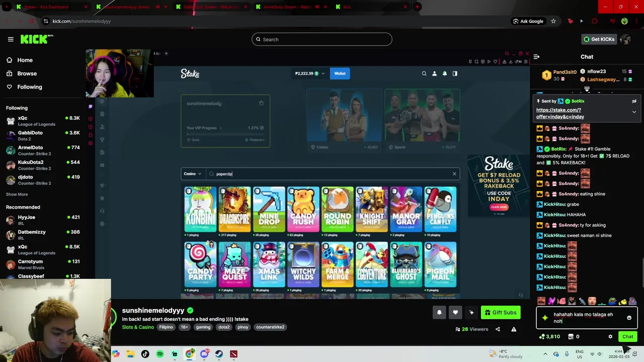Open the Slots & Casino category link
This screenshot has width=644, height=362.
138,327
